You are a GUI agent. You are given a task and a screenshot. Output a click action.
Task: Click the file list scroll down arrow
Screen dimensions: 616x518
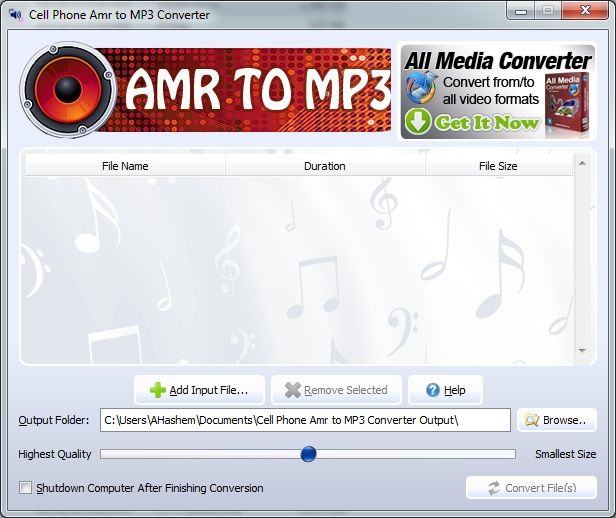coord(583,350)
